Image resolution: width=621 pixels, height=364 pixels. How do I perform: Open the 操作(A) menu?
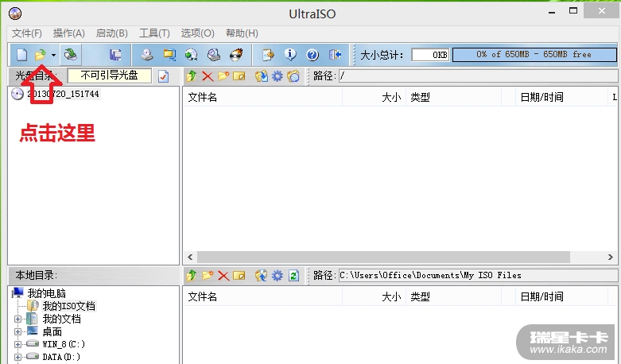point(69,33)
